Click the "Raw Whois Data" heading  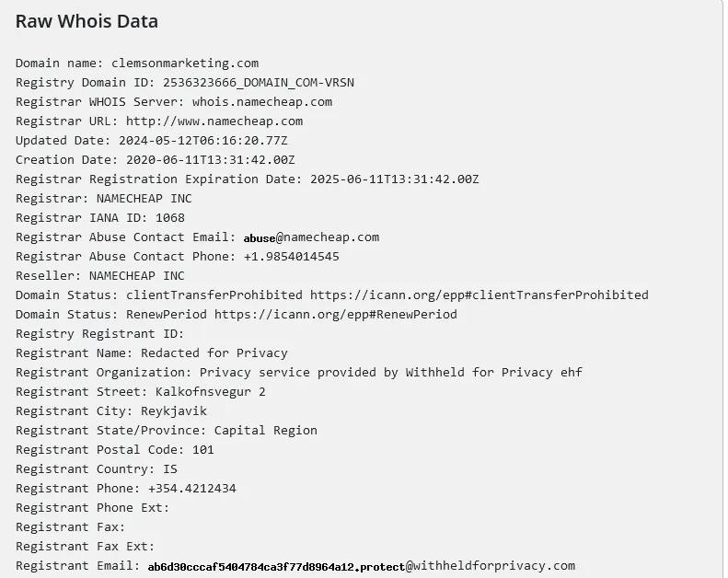[x=87, y=21]
